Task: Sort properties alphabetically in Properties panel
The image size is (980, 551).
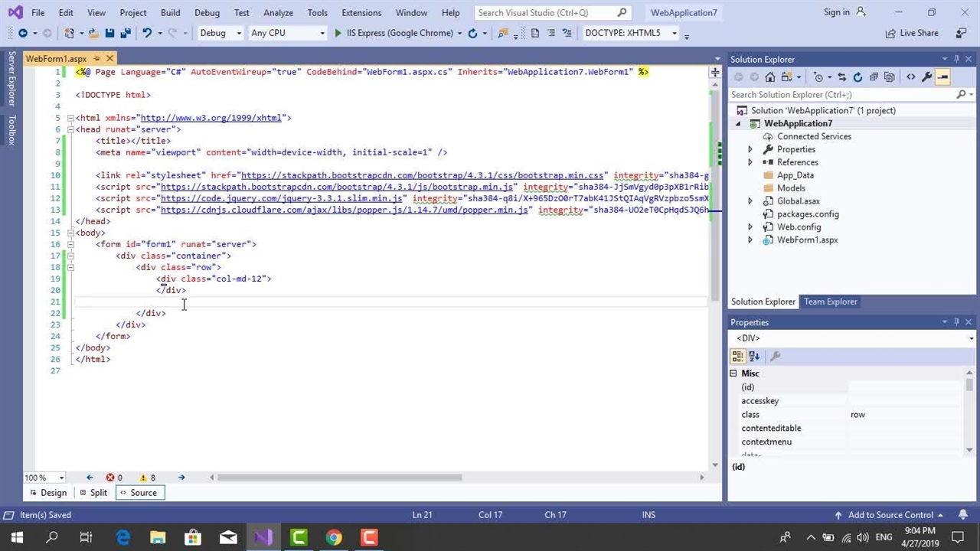Action: point(754,356)
